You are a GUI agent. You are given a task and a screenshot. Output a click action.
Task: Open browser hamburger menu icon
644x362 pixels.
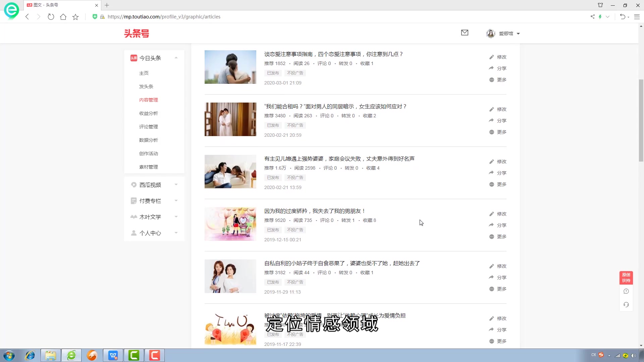point(637,17)
